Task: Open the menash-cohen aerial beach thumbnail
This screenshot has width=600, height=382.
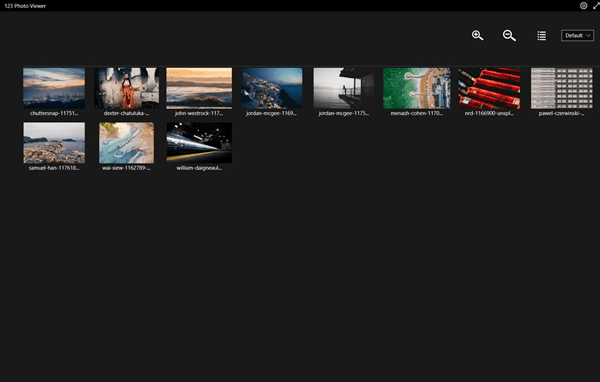Action: [417, 88]
